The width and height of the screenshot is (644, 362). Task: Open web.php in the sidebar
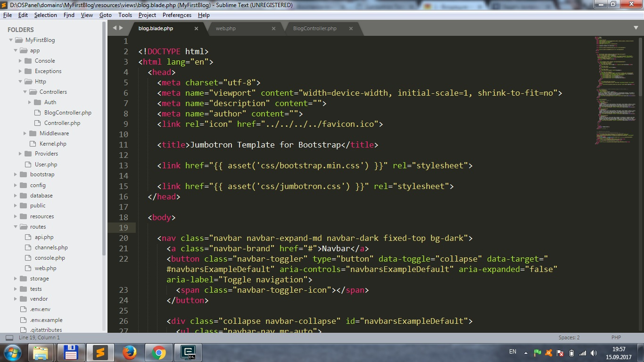click(46, 268)
